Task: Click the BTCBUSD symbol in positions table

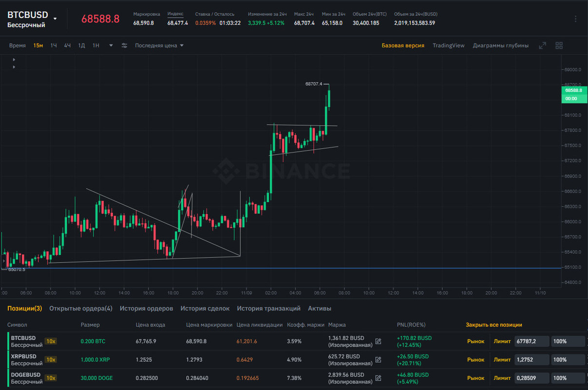Action: tap(23, 338)
